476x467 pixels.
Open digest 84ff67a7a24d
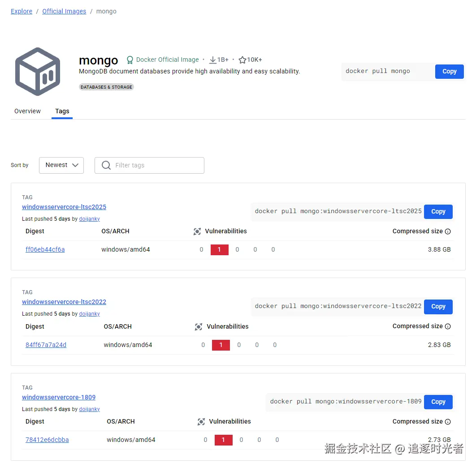click(x=46, y=345)
